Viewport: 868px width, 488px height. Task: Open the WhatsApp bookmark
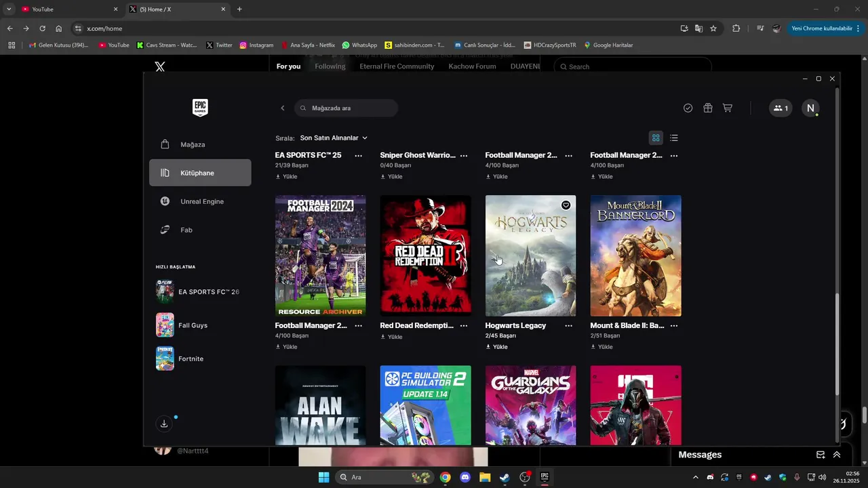(359, 45)
